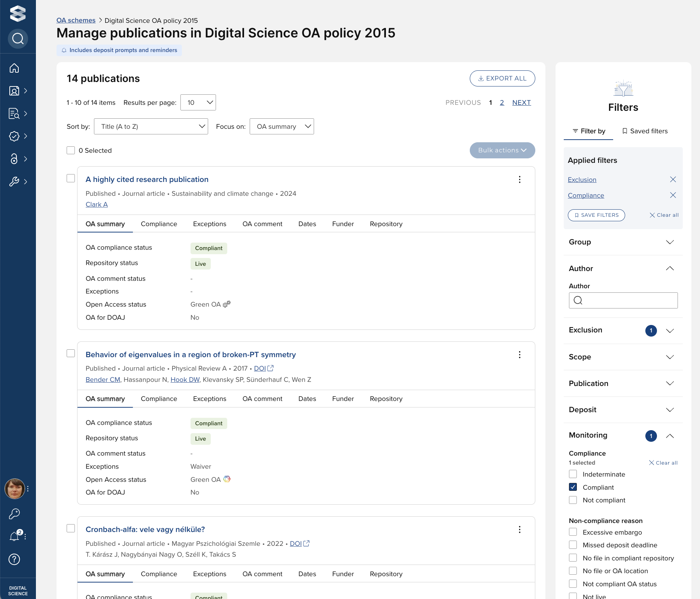Go to the NEXT results page
Screen dimensions: 700x599
click(521, 103)
